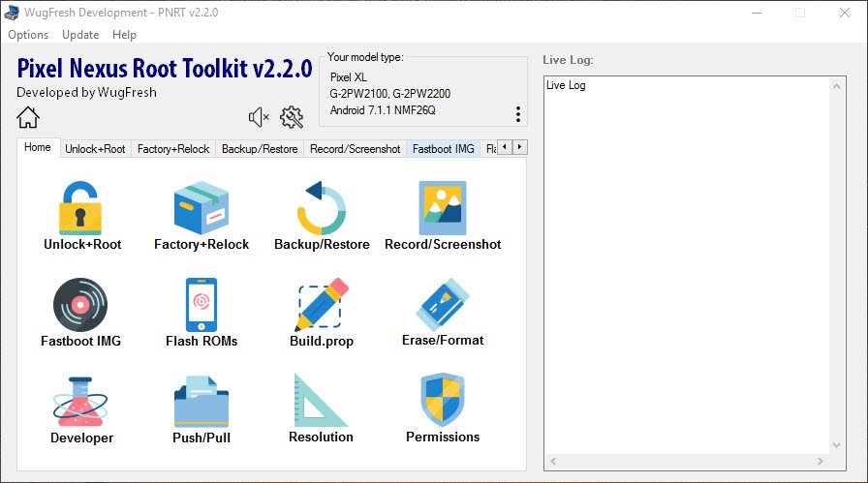Click the Permissions label text
The width and height of the screenshot is (868, 483).
point(443,438)
